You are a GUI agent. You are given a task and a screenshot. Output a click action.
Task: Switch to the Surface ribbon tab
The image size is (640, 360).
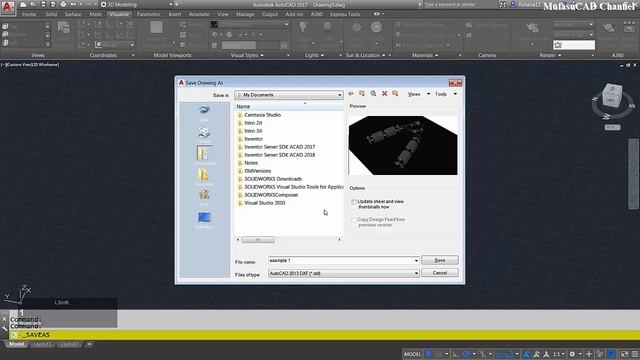[x=73, y=14]
